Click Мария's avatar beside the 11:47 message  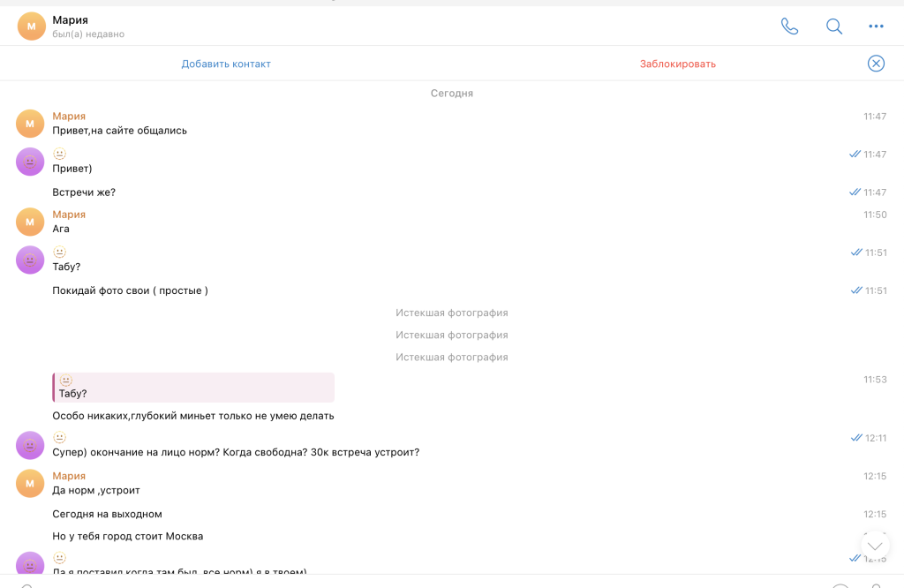tap(30, 124)
